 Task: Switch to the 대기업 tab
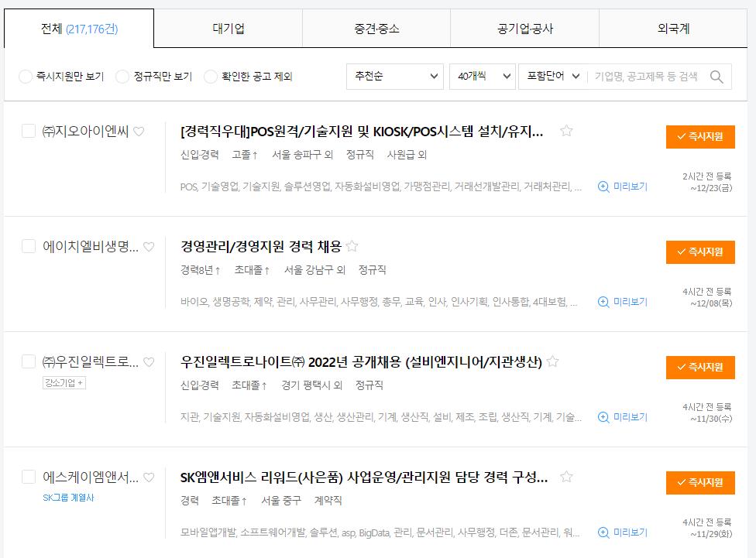(x=229, y=26)
